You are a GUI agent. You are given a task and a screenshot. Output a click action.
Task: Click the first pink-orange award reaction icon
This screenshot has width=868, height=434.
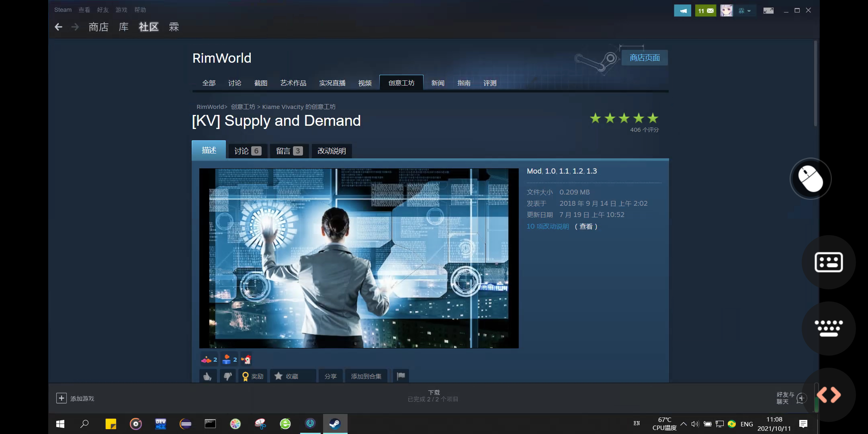coord(209,359)
